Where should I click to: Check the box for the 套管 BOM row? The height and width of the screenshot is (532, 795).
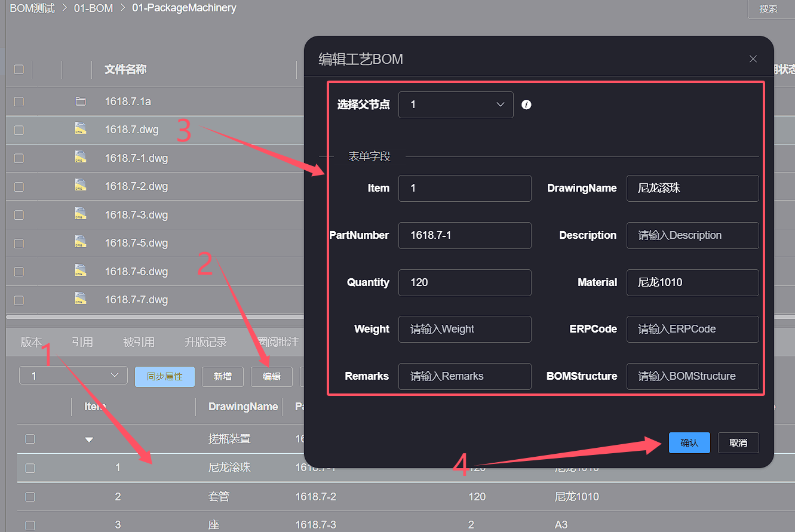click(x=30, y=497)
